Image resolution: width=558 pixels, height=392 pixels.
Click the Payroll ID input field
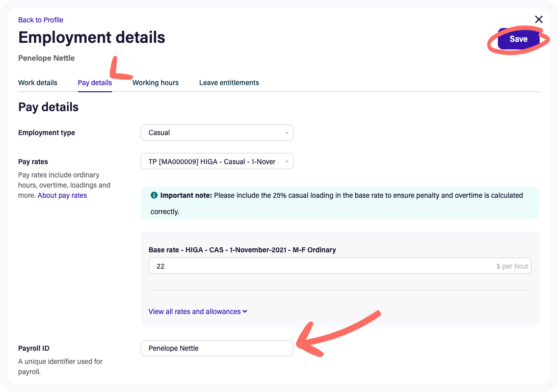[x=217, y=348]
